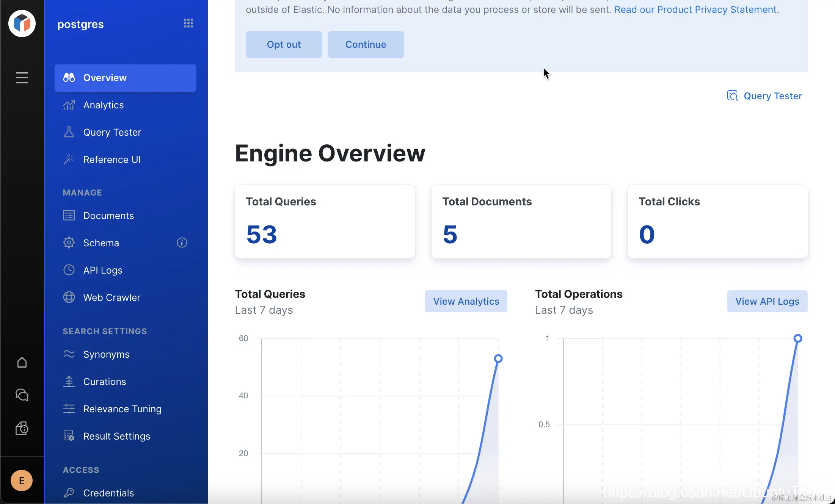This screenshot has width=835, height=504.
Task: Go to Reference UI page
Action: 111,160
